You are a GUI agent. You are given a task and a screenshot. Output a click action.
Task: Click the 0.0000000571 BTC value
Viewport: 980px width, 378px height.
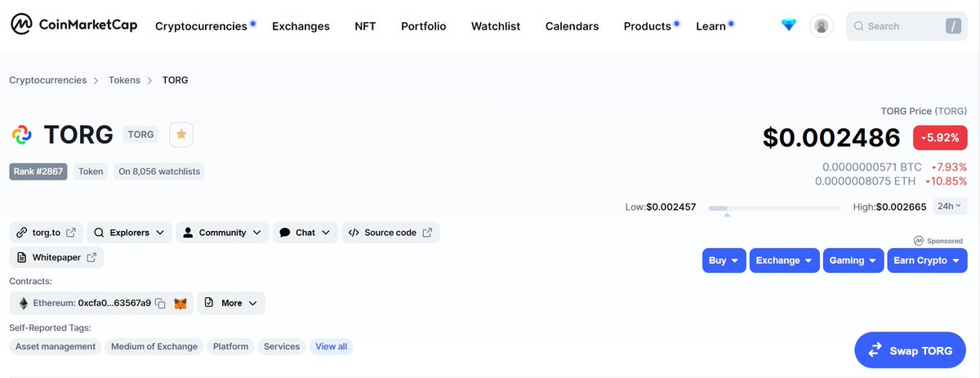[x=871, y=167]
